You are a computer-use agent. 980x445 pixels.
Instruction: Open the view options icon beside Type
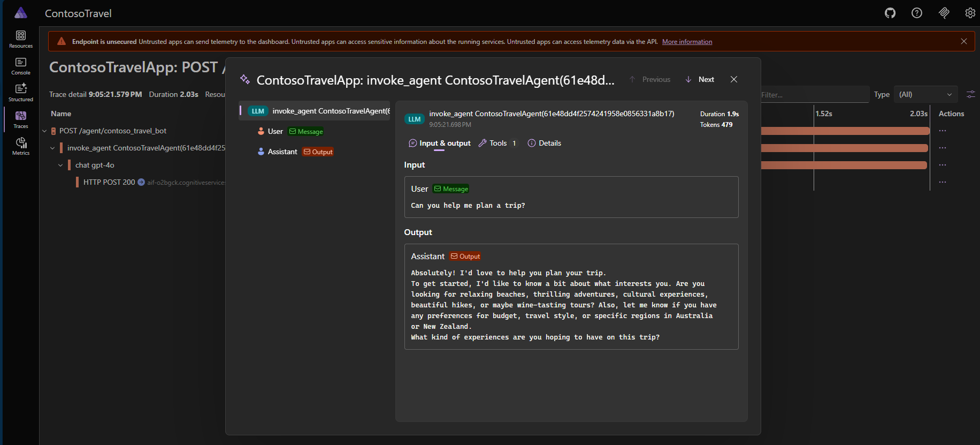pos(971,94)
